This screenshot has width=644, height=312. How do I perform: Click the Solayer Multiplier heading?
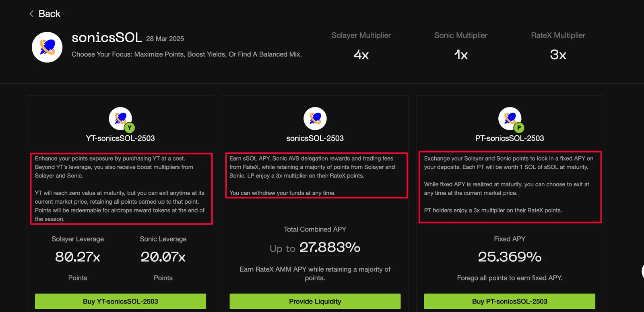pyautogui.click(x=361, y=35)
